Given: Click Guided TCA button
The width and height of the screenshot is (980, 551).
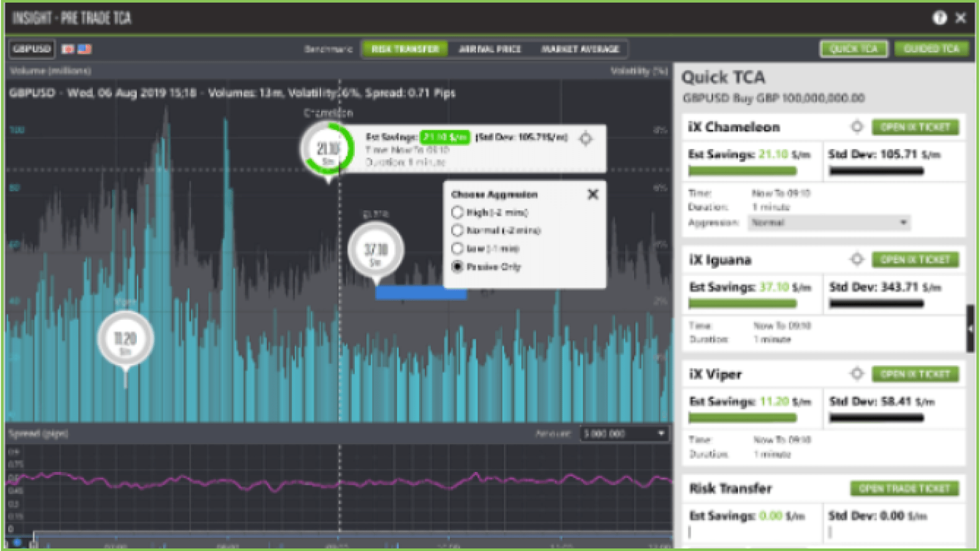Looking at the screenshot, I should 931,49.
